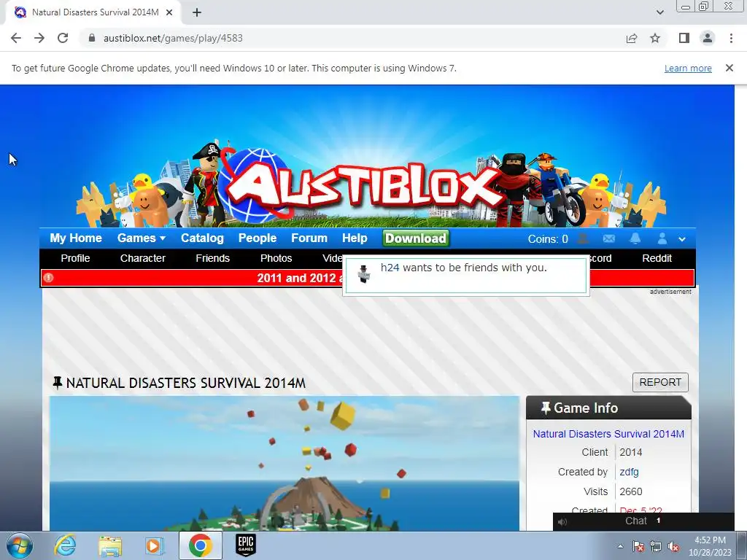View site security lock icon
The width and height of the screenshot is (747, 560).
(x=92, y=38)
